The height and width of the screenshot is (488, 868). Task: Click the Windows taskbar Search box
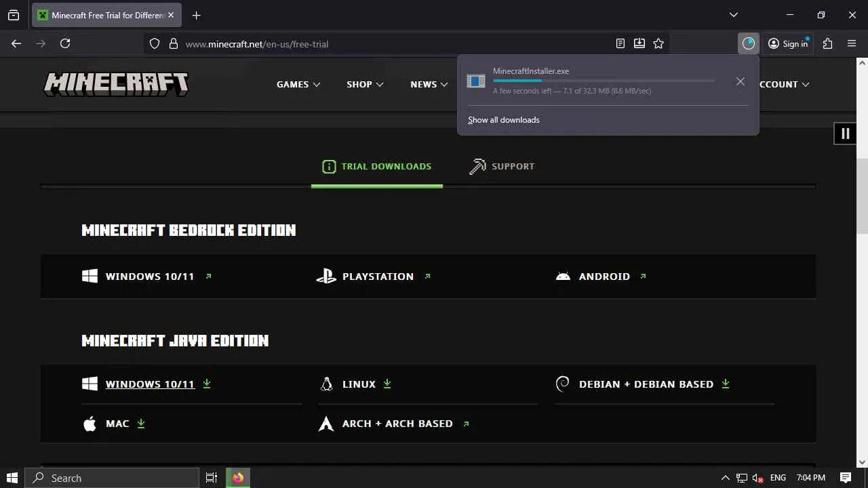coord(112,478)
